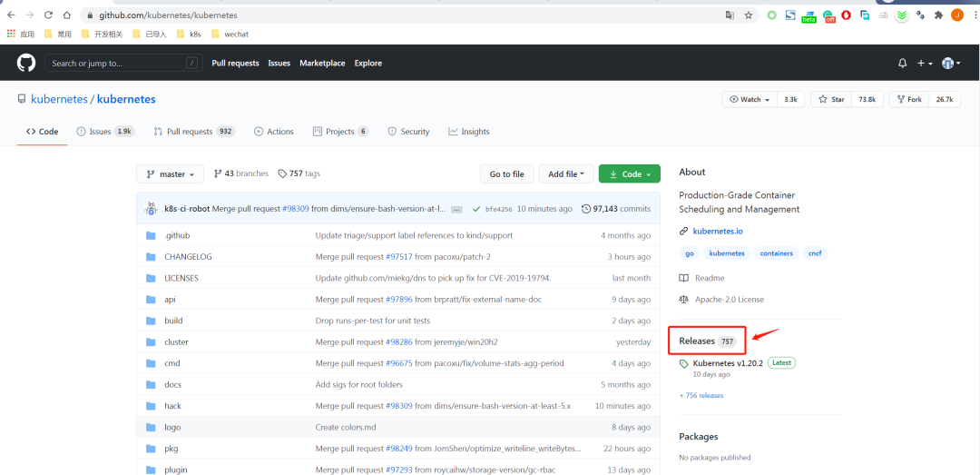Screen dimensions: 980x475
Task: View the 97,143 commits history
Action: (615, 209)
